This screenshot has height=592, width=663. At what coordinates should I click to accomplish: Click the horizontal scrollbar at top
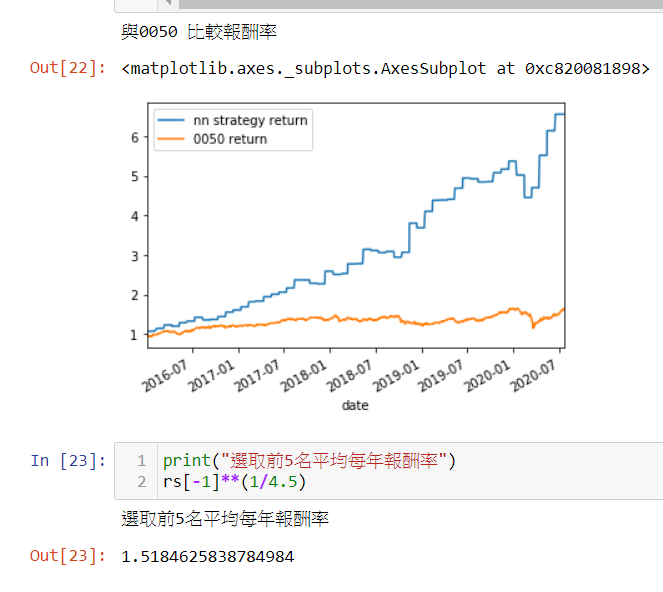(x=421, y=4)
